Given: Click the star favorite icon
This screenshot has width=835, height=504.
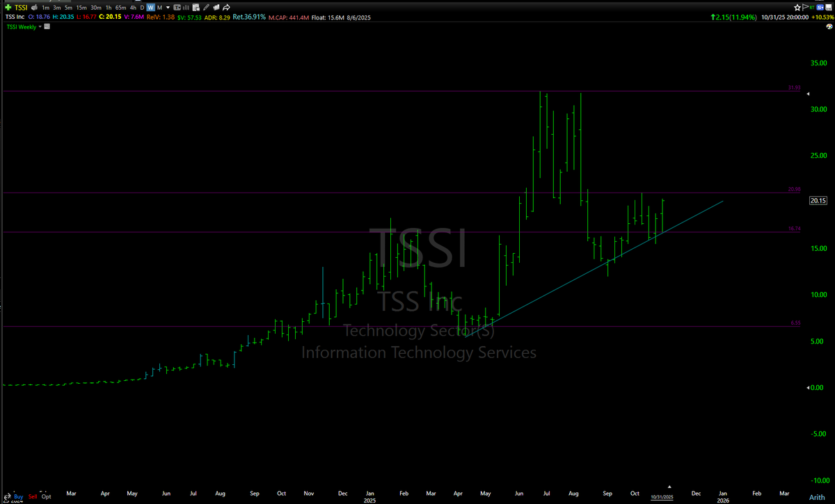Looking at the screenshot, I should pos(797,8).
